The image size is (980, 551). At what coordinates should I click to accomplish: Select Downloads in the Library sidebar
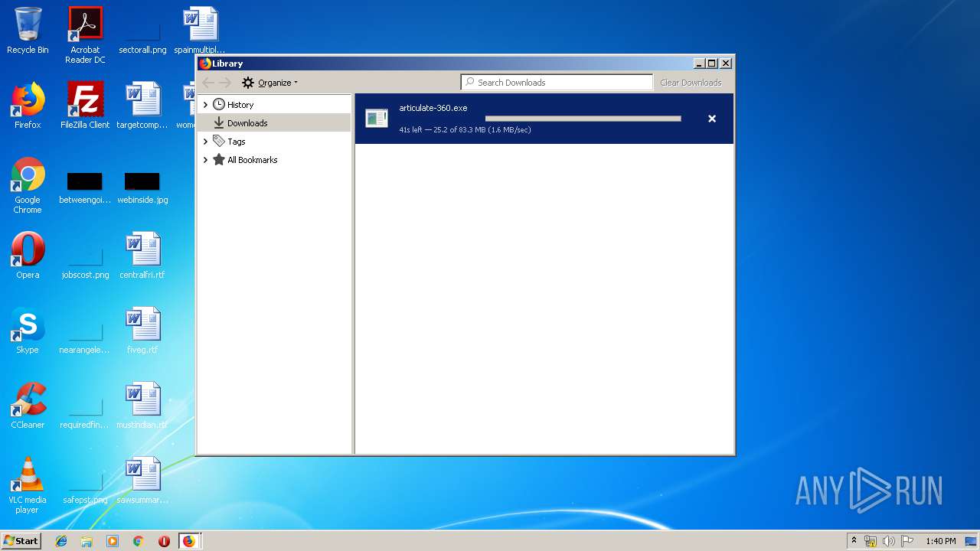247,123
